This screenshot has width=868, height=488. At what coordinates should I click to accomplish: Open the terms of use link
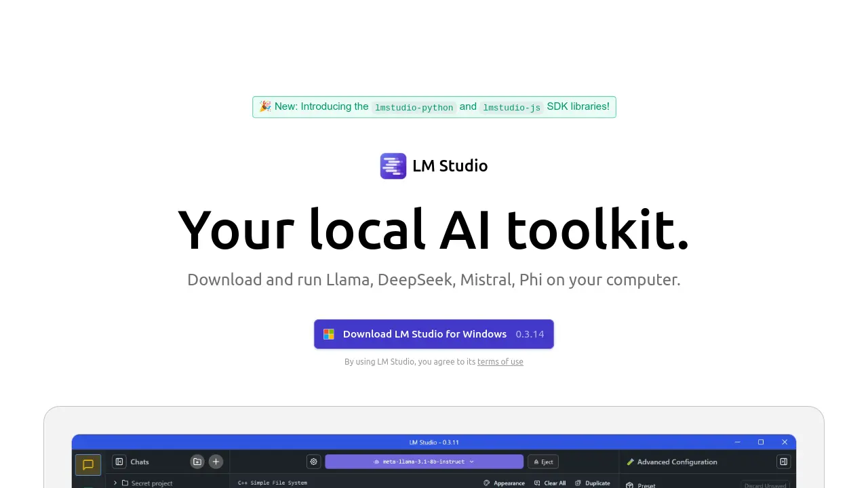coord(500,362)
